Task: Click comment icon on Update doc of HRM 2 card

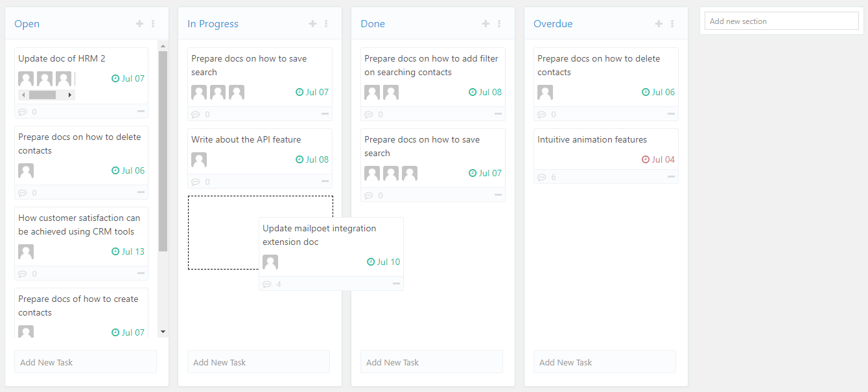Action: click(x=23, y=112)
